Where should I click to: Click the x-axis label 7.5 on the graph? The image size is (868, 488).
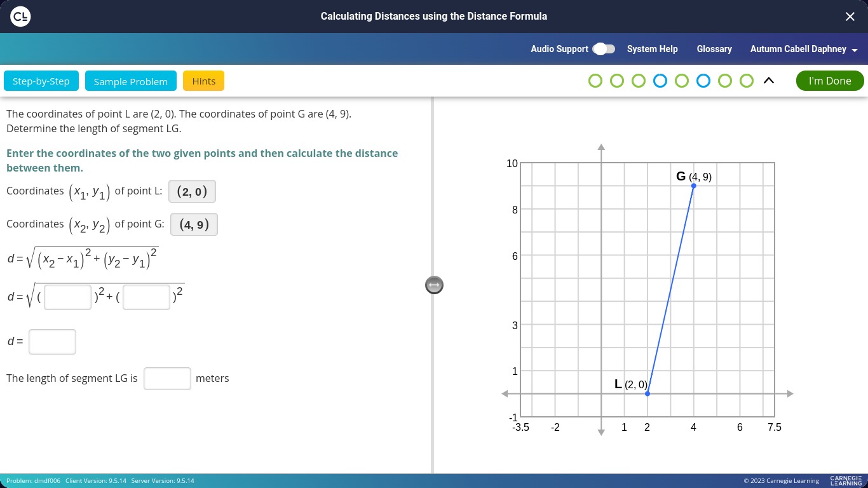[x=774, y=428]
